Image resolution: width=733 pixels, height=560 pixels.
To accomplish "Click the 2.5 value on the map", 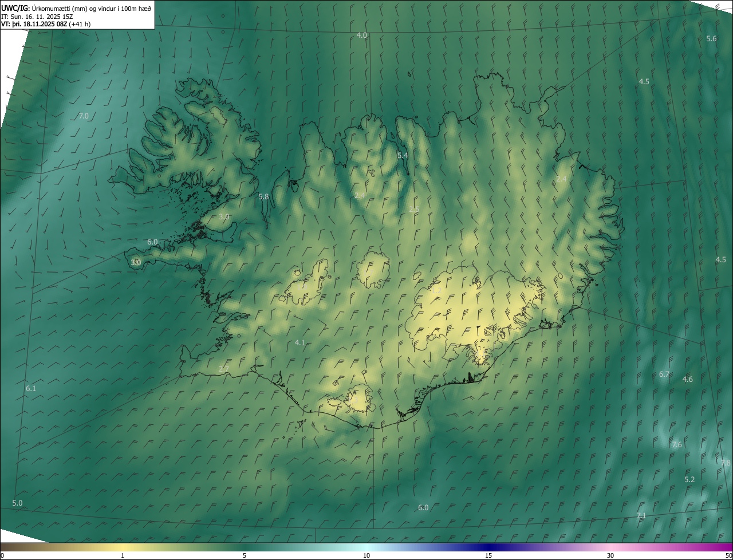I will coord(414,210).
